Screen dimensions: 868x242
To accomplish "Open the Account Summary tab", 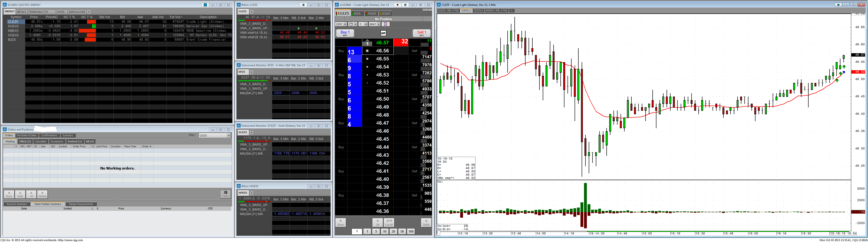I will click(17, 204).
